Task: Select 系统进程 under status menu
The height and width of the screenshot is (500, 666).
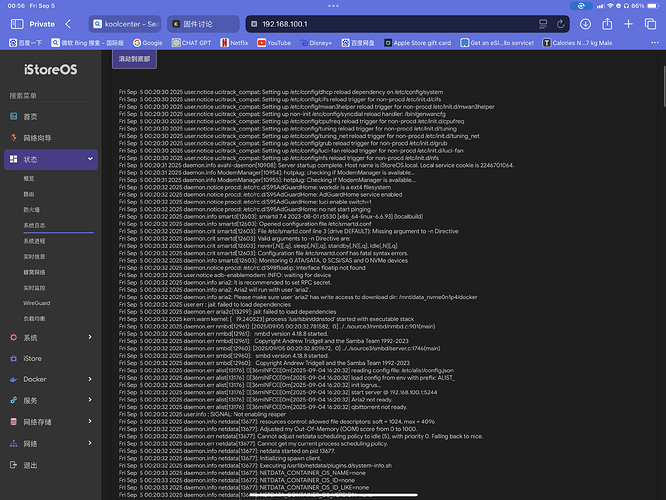Action: (x=34, y=241)
